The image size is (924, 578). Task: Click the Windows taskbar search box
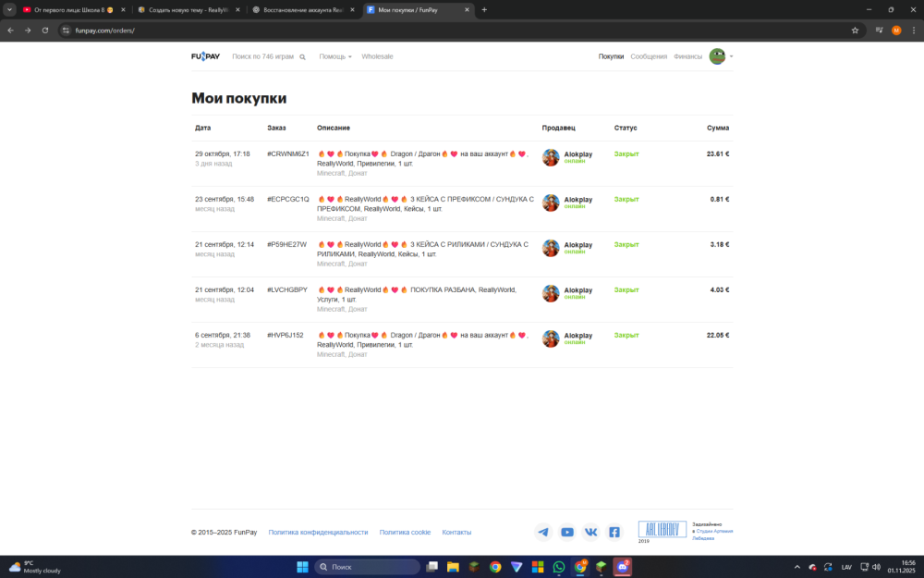click(x=367, y=567)
